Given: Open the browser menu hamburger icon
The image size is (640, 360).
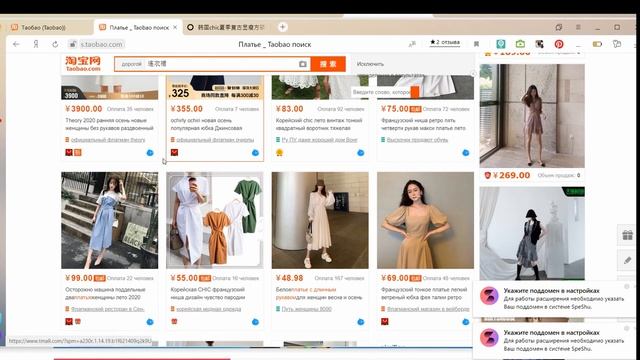Looking at the screenshot, I should point(578,27).
